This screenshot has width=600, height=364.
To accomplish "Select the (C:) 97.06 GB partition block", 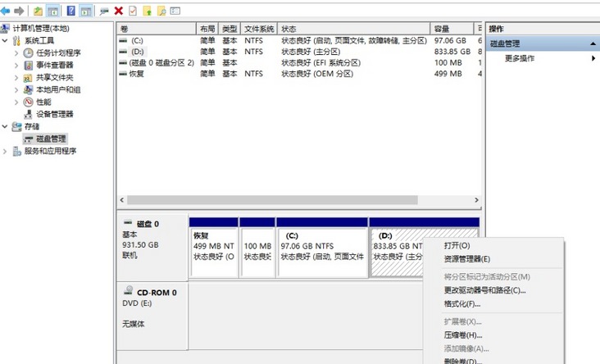I will (322, 248).
